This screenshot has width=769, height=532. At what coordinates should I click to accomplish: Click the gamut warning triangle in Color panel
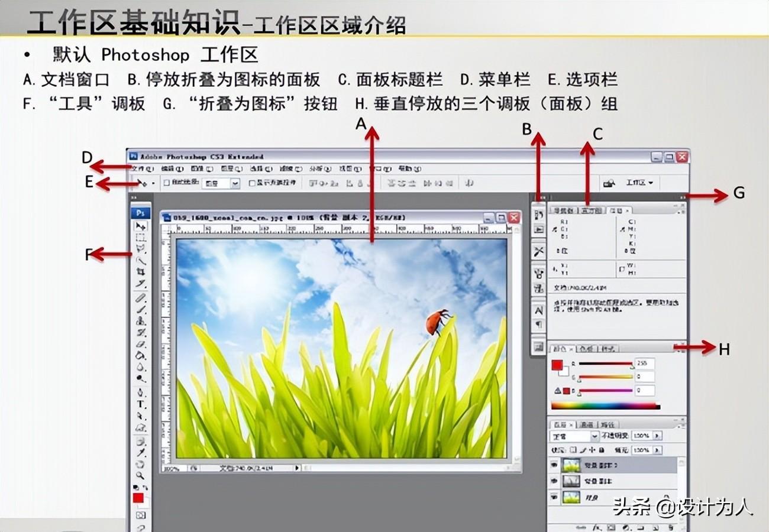[557, 391]
